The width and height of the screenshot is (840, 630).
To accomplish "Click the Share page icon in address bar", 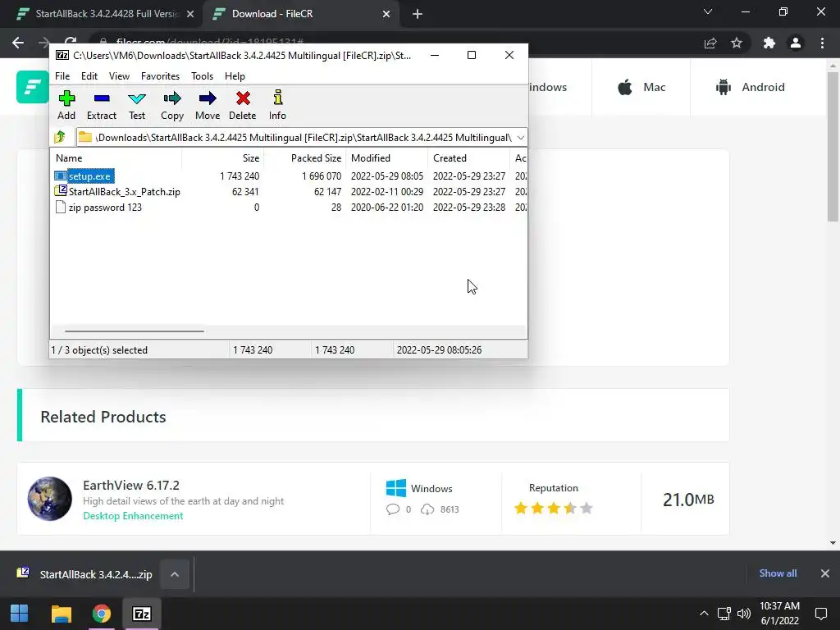I will pos(710,43).
